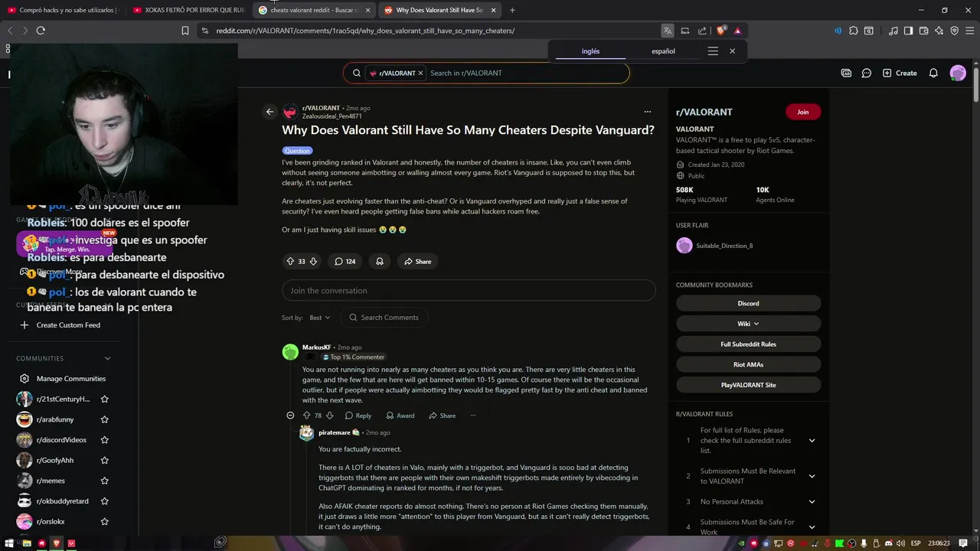Expand rule 2 Submissions Must Be Relevant
Screen dimensions: 980x551
point(812,476)
